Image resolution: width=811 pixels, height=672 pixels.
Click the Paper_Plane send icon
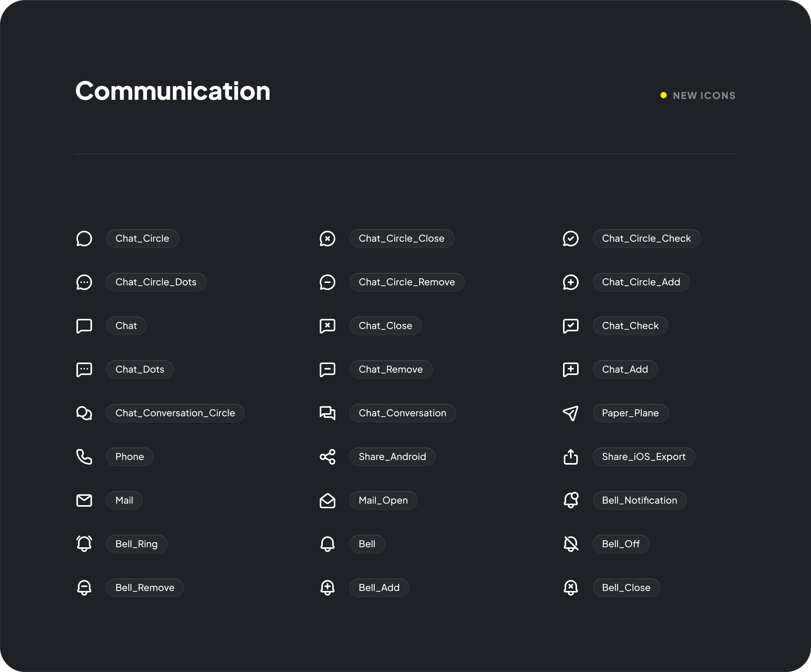pyautogui.click(x=571, y=413)
